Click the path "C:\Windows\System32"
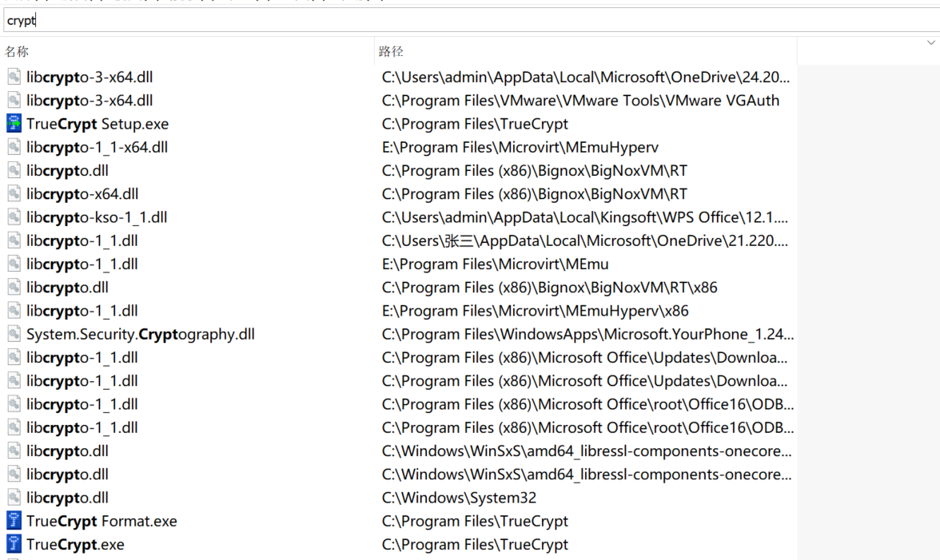 [459, 498]
